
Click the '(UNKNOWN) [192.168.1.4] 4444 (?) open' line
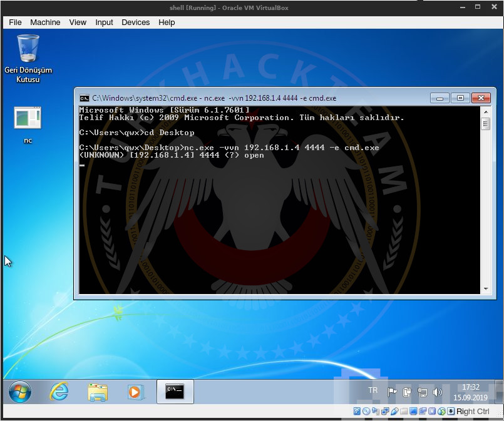click(x=172, y=155)
